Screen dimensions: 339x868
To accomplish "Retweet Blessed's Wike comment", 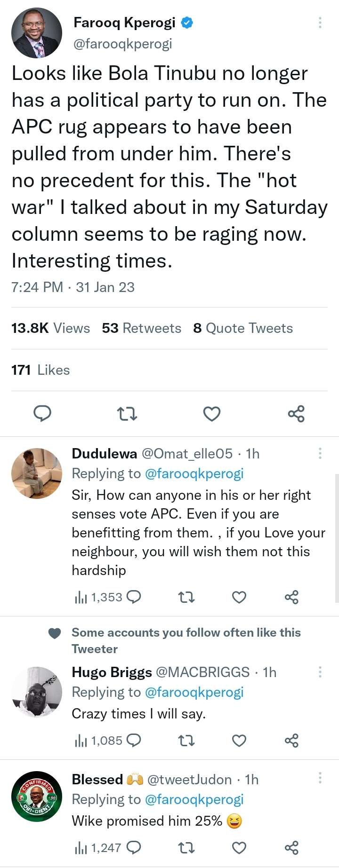I will point(186,848).
